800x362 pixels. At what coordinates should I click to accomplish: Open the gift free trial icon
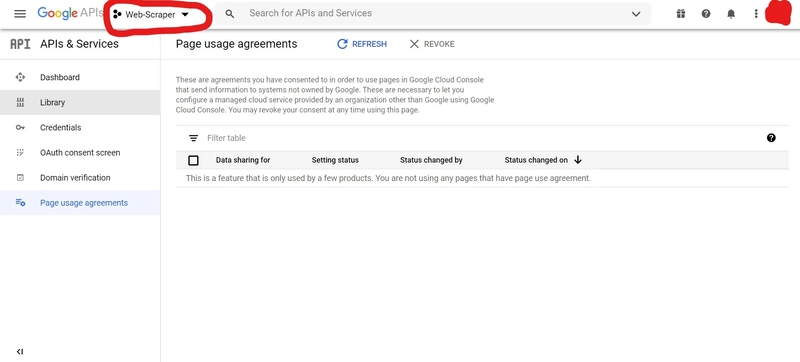681,14
